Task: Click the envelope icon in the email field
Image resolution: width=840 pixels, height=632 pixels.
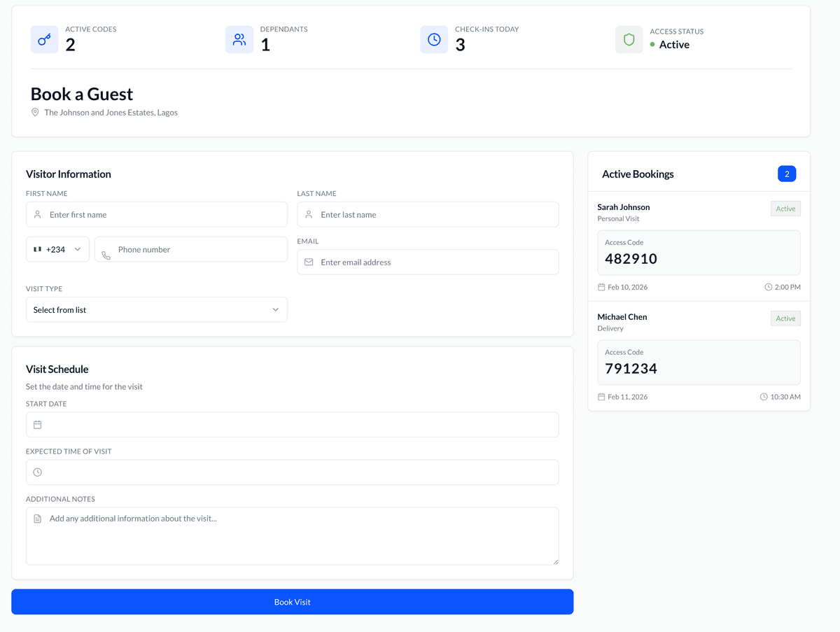Action: [x=309, y=262]
